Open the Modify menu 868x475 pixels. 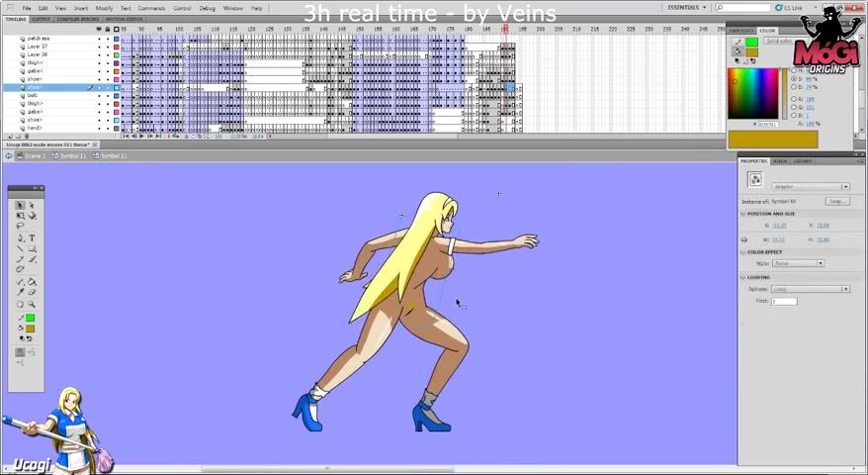(x=104, y=8)
